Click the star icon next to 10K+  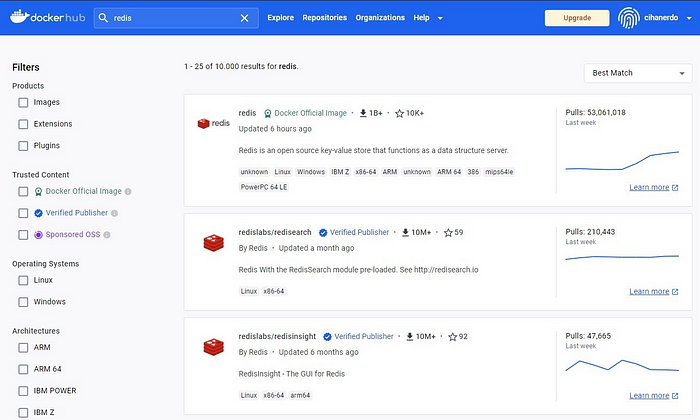tap(400, 113)
